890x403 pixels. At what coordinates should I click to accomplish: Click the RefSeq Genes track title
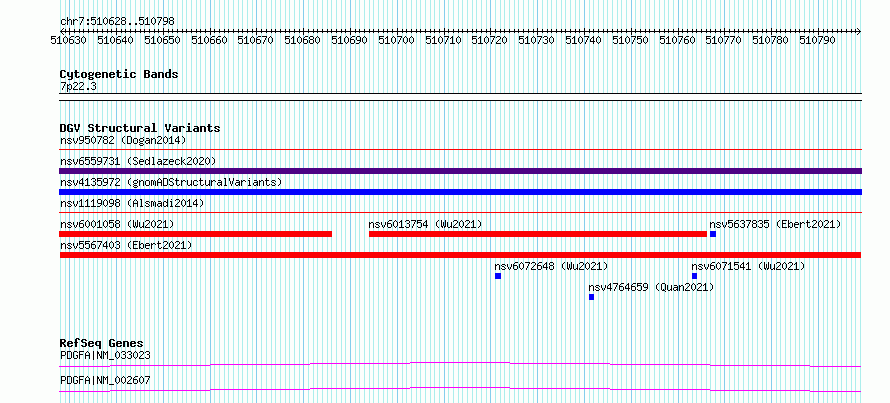pyautogui.click(x=102, y=343)
